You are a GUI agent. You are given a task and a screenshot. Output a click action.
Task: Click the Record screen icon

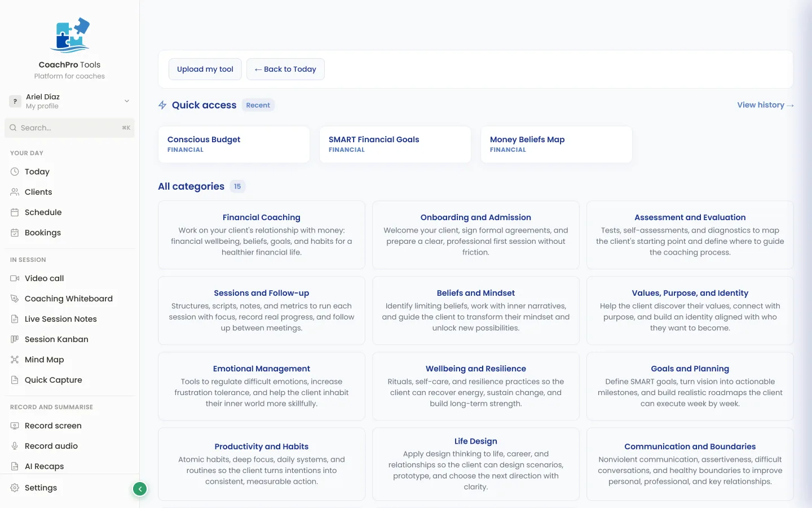click(x=15, y=426)
